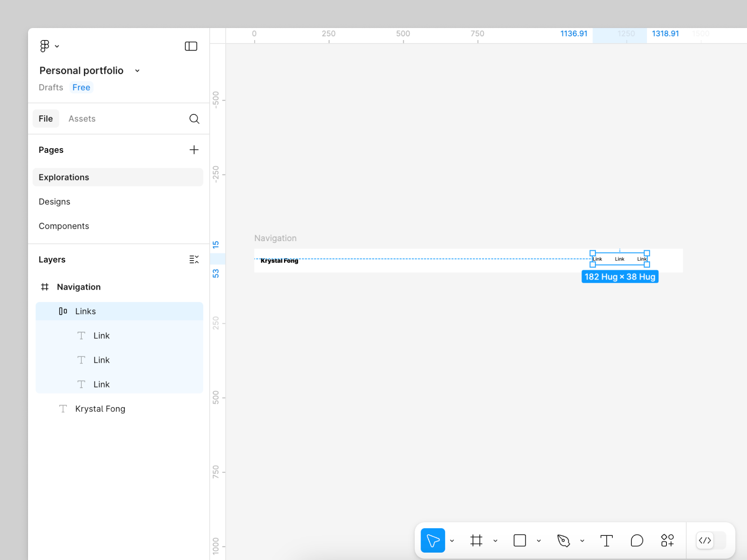This screenshot has height=560, width=747.
Task: Click the Free plan badge
Action: 81,87
